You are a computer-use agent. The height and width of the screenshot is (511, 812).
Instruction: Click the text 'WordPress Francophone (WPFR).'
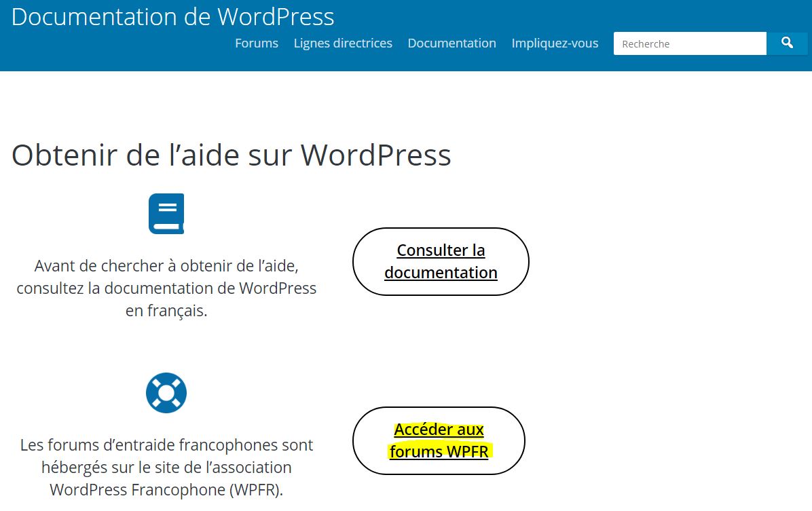coord(166,489)
